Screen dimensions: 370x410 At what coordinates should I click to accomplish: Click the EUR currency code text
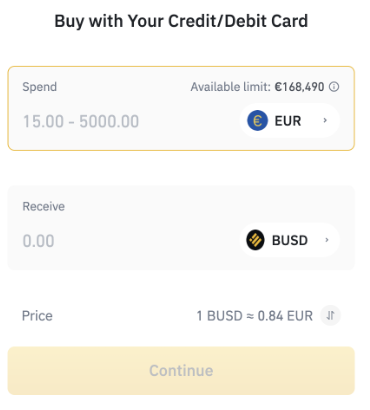coord(288,121)
